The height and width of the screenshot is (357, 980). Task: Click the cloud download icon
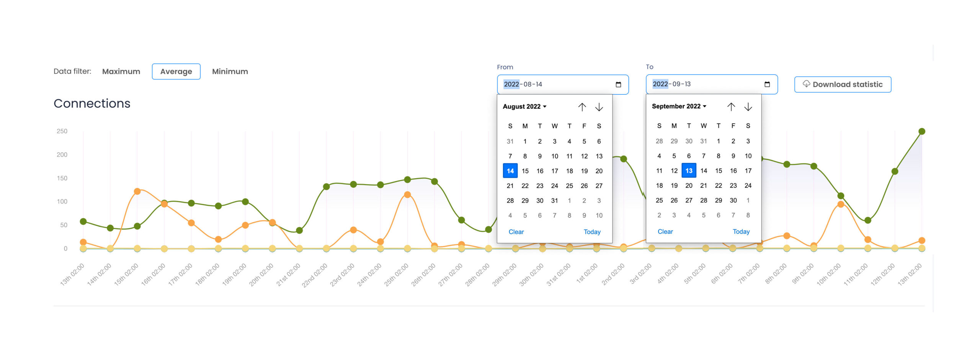pyautogui.click(x=806, y=84)
